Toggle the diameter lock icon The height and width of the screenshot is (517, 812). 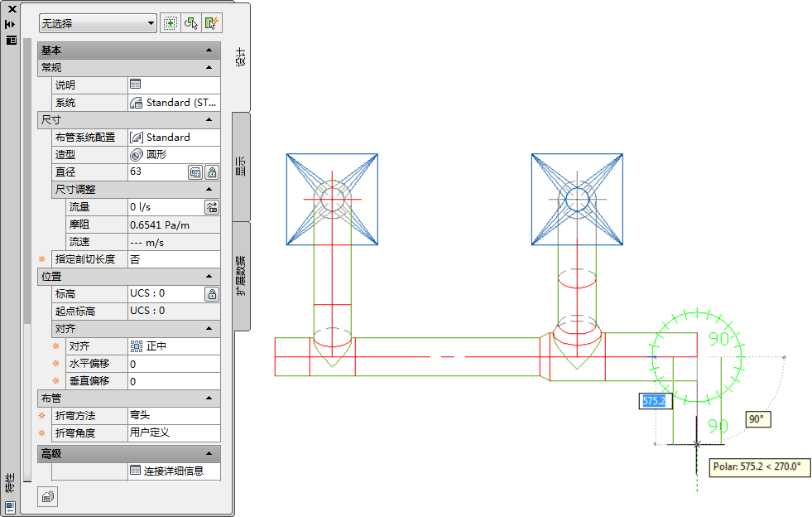coord(213,172)
